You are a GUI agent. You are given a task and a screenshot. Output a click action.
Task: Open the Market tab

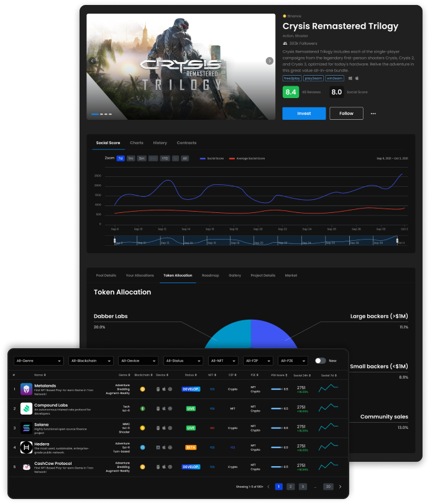pos(291,276)
